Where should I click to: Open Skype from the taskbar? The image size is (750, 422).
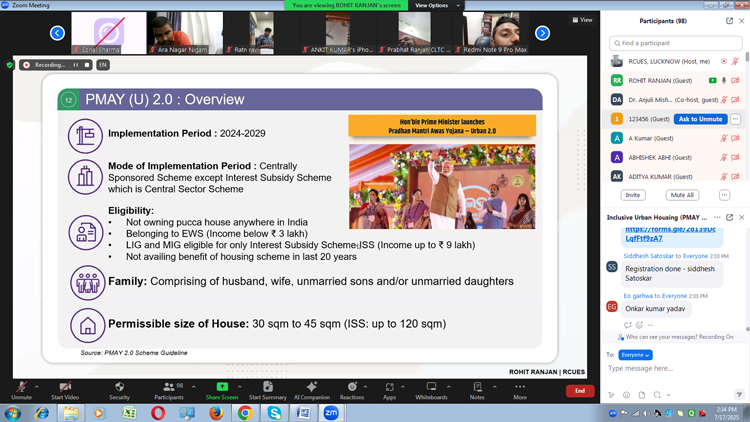pos(274,412)
